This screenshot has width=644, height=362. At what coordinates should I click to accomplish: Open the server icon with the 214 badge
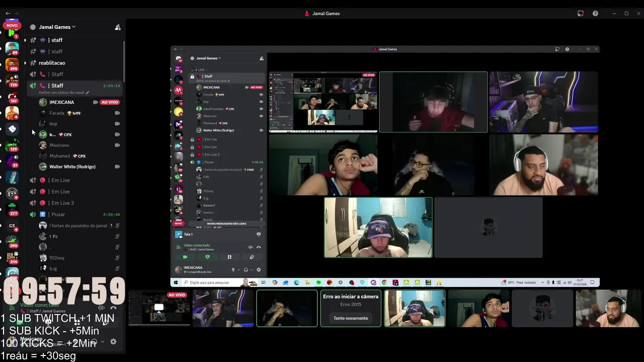pyautogui.click(x=12, y=258)
